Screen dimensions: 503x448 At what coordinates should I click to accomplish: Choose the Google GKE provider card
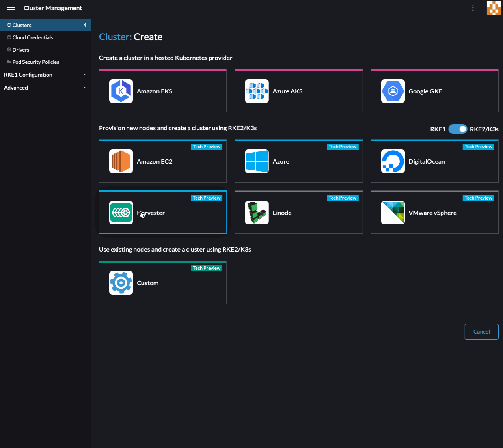click(435, 91)
